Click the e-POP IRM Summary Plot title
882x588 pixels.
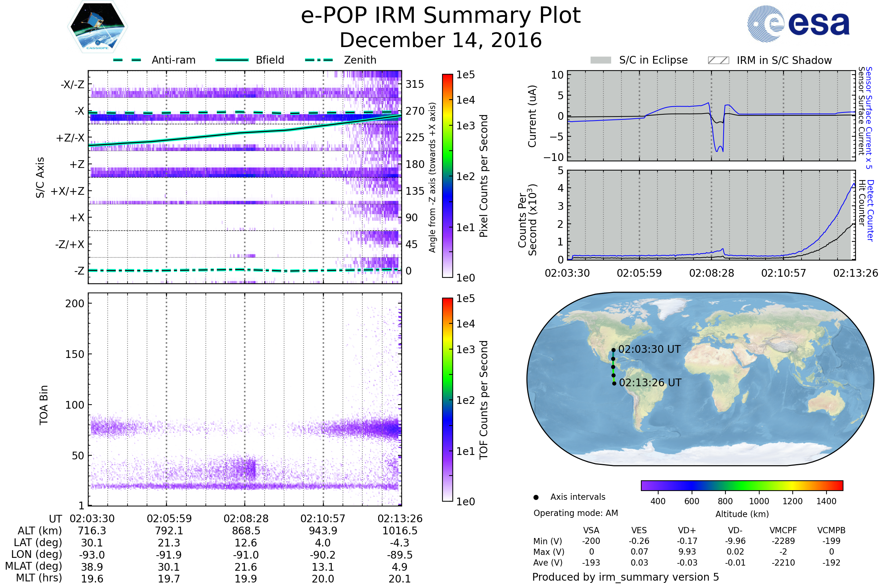tap(441, 16)
